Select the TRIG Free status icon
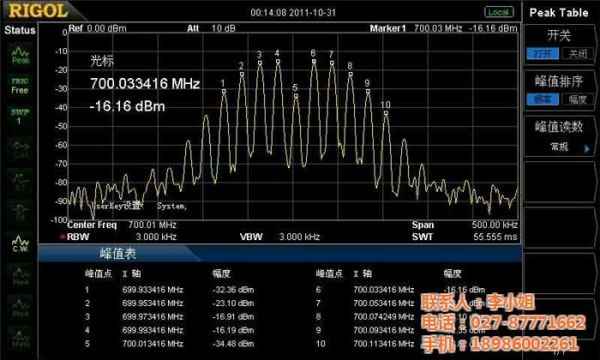The height and width of the screenshot is (360, 600). pos(20,86)
